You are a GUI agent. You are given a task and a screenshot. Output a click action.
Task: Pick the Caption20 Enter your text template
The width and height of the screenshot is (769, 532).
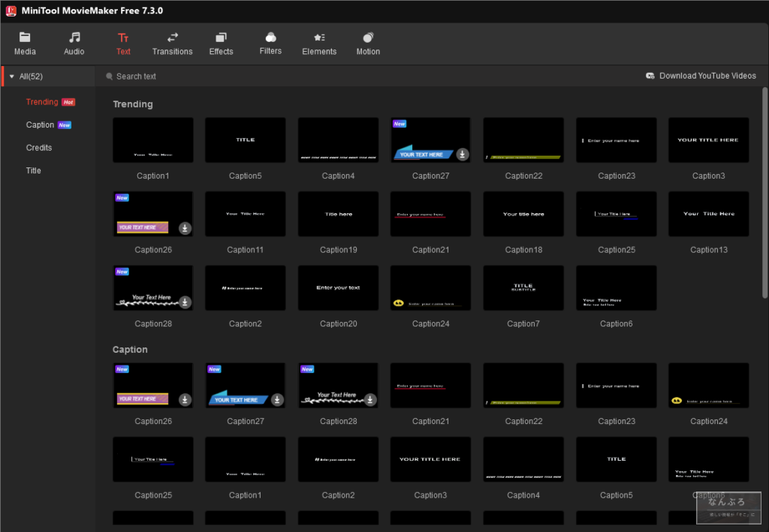click(338, 288)
